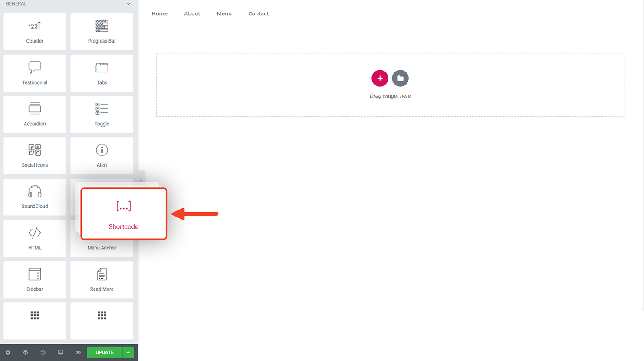Click the 'Drag widget here' text
This screenshot has width=644, height=361.
[x=390, y=96]
